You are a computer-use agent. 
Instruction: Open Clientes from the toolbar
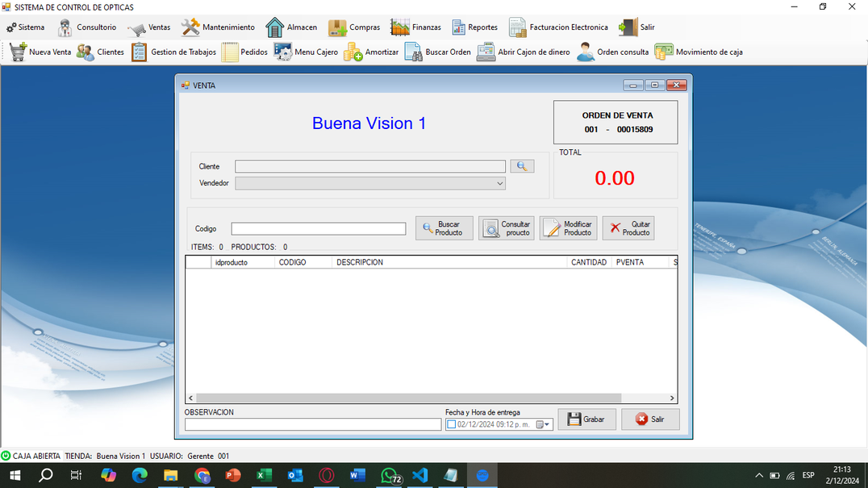[100, 52]
